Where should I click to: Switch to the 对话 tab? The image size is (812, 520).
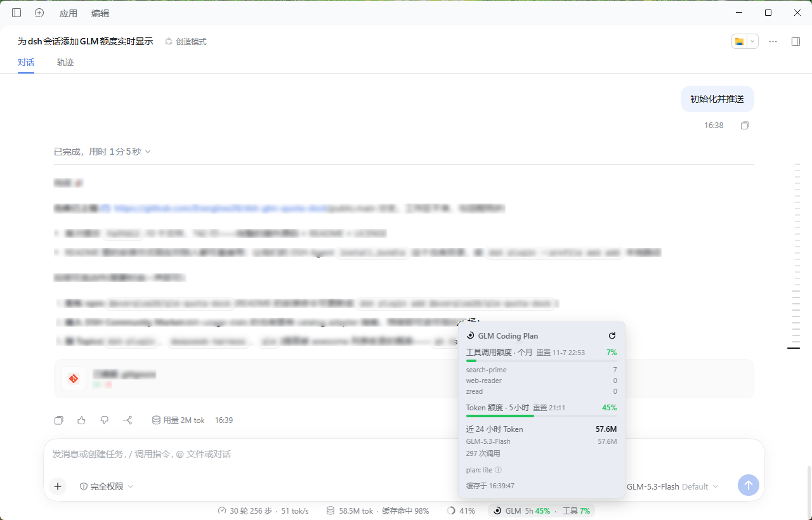[26, 62]
